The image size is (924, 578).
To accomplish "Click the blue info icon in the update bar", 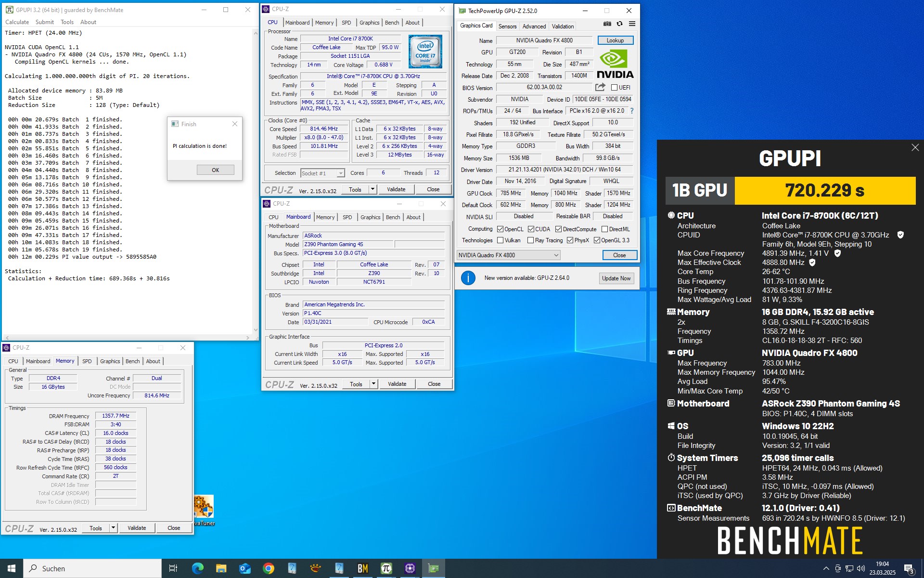I will (468, 278).
